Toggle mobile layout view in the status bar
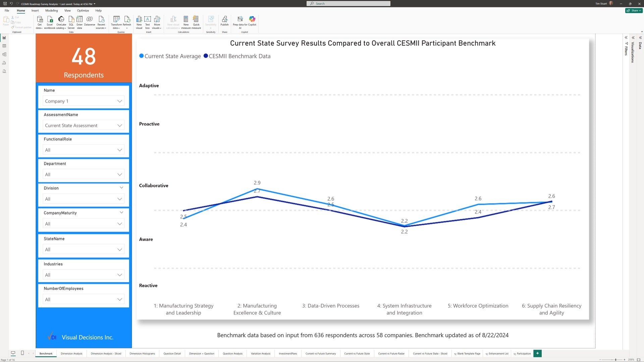 point(22,353)
